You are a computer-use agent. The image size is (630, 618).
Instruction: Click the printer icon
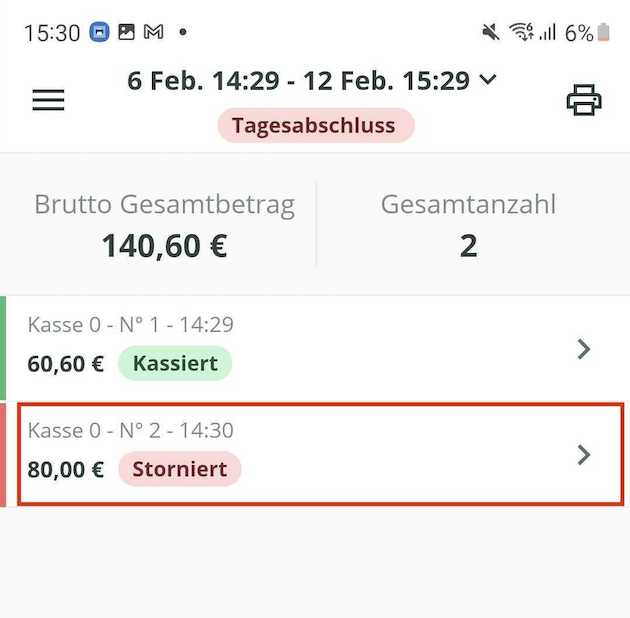[584, 100]
